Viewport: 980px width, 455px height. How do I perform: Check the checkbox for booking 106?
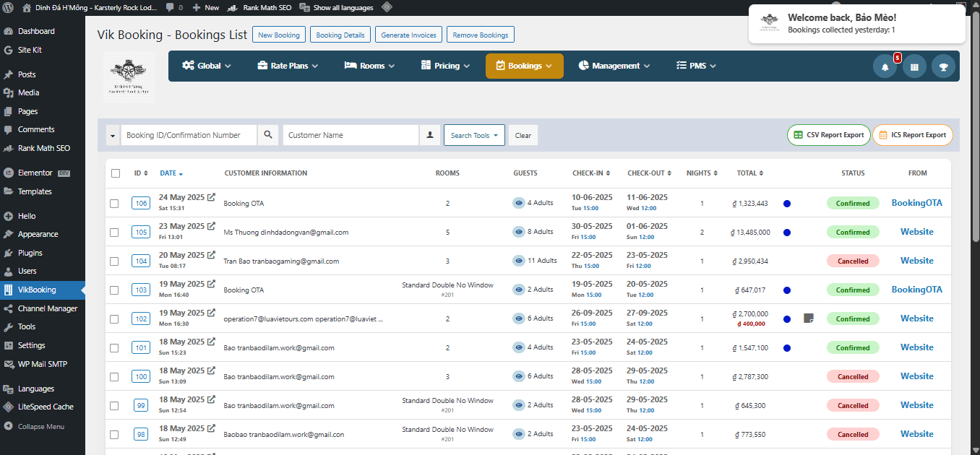[x=114, y=204]
